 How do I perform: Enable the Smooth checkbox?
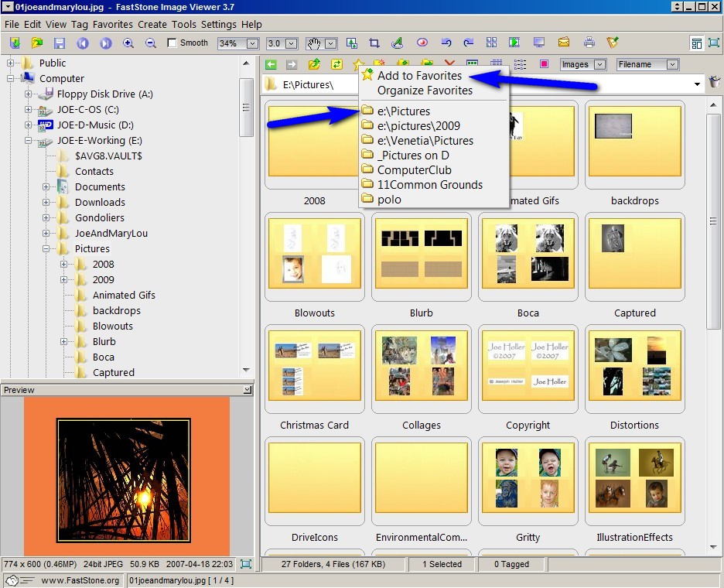[x=172, y=43]
